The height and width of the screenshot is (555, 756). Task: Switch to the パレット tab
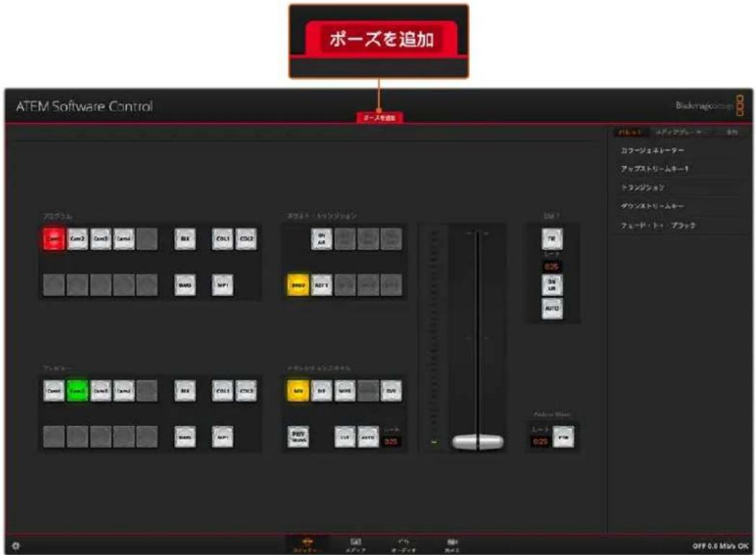[630, 132]
